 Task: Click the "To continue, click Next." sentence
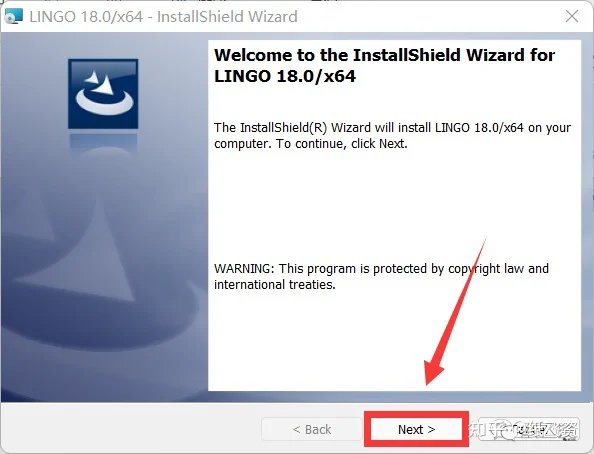point(342,144)
